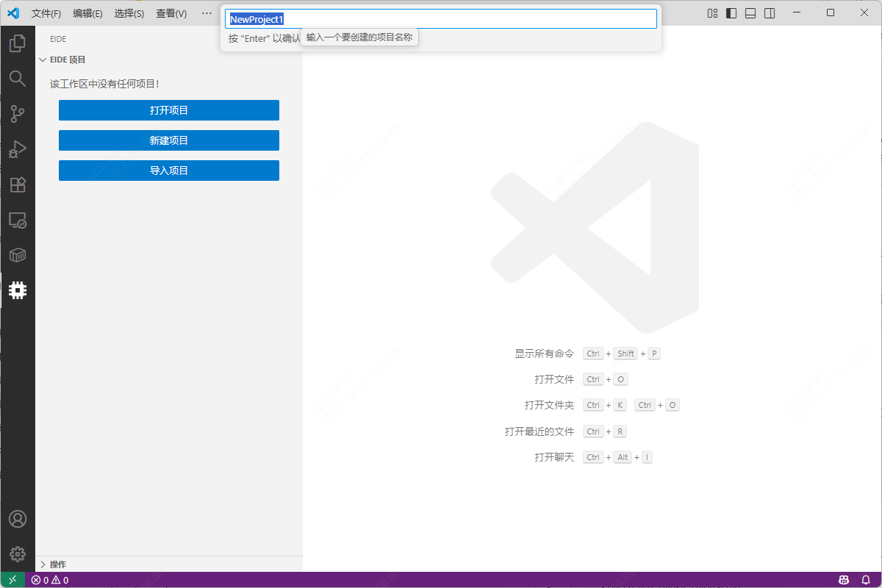Collapse the EIDE 项目 section
Screen dimensions: 882x588
click(x=68, y=60)
